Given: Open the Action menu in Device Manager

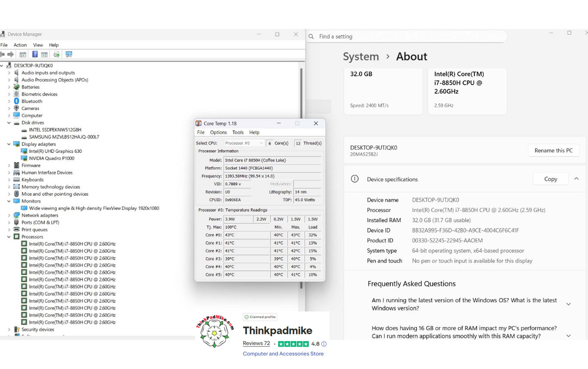Looking at the screenshot, I should point(20,45).
